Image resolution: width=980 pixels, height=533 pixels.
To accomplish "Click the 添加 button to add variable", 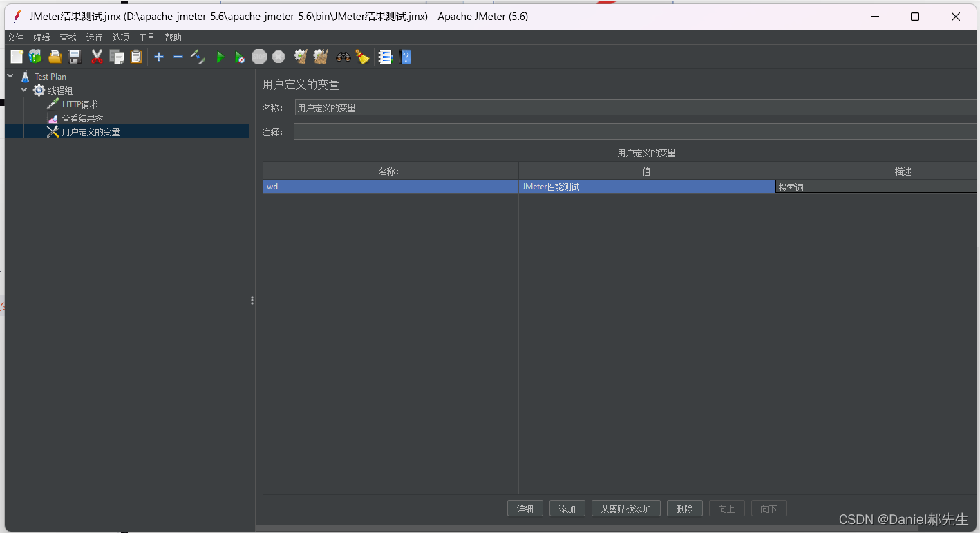I will pyautogui.click(x=567, y=509).
